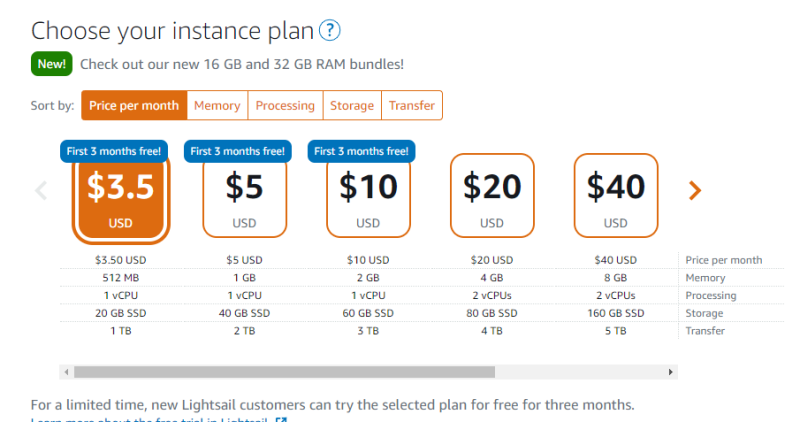Image resolution: width=800 pixels, height=422 pixels.
Task: Open the external link icon after Lightsail
Action: point(282,420)
